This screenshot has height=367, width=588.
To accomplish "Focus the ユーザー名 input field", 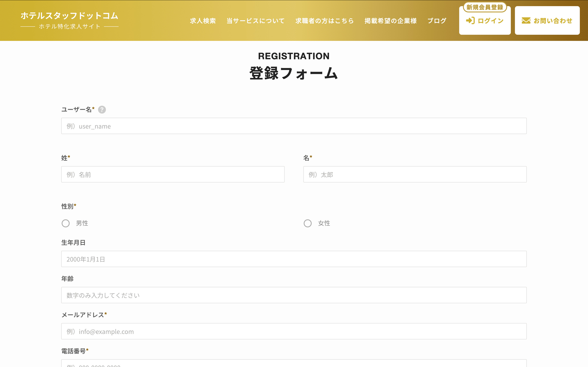I will pos(294,126).
